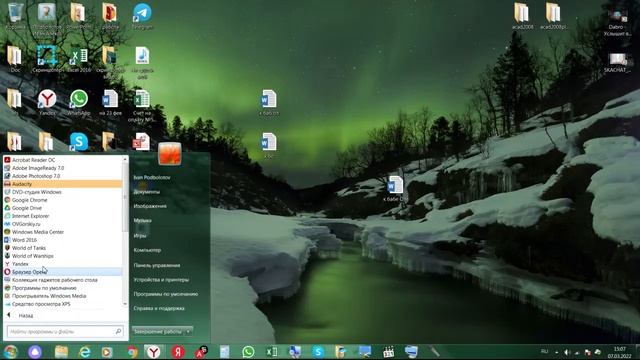Select Yandex browser desktop shortcut
Screen dimensions: 640x360
(x=47, y=102)
